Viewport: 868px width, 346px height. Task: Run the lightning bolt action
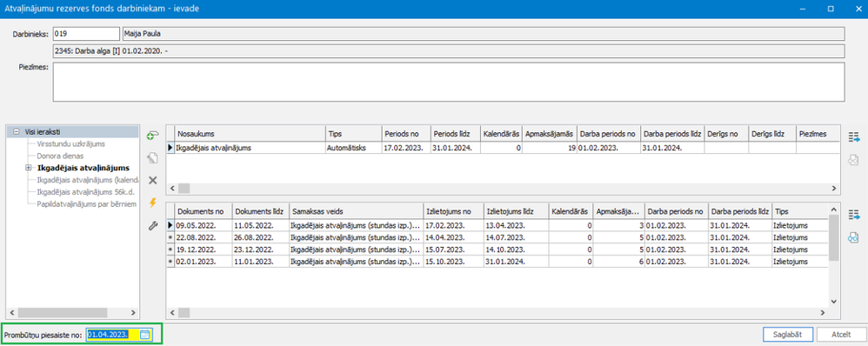pos(153,203)
